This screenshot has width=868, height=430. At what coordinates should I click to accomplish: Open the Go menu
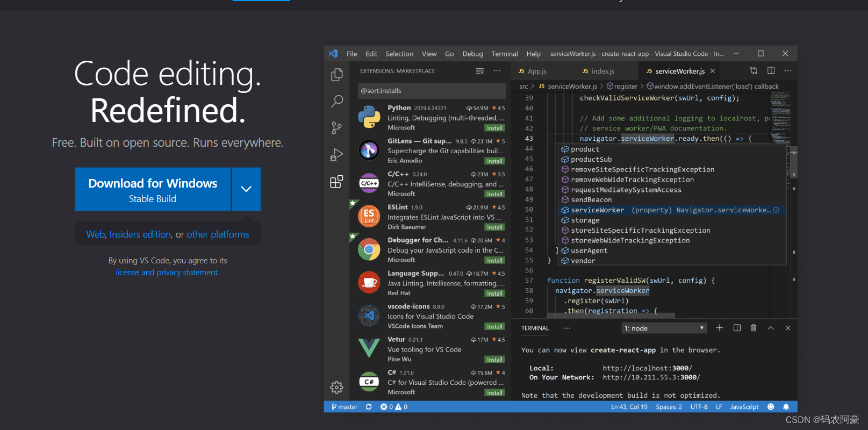point(450,54)
